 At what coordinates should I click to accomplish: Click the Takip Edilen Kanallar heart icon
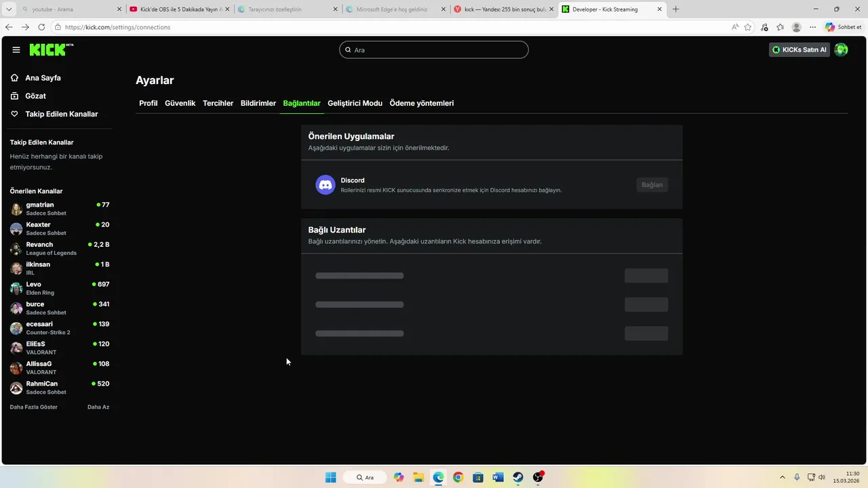[x=14, y=114]
